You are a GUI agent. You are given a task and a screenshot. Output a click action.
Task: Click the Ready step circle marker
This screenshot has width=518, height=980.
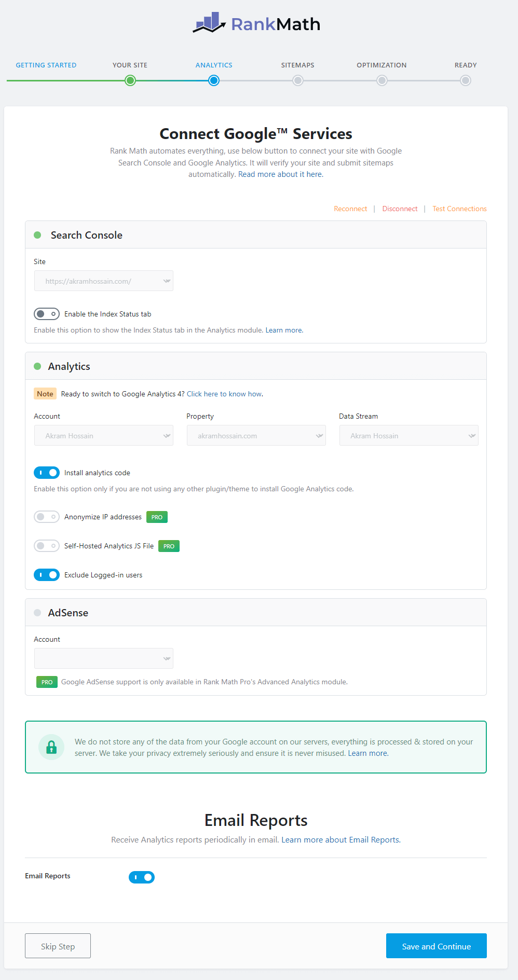[466, 80]
